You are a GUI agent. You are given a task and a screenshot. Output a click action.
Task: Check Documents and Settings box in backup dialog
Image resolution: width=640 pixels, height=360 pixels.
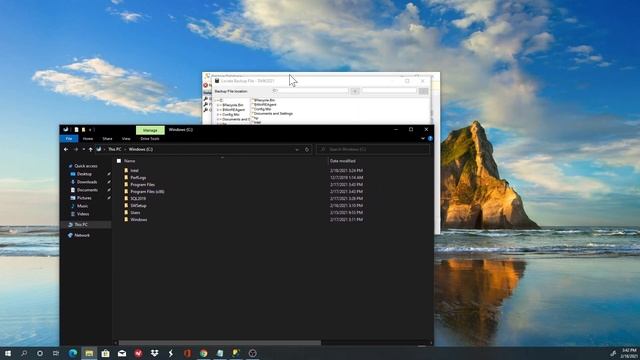click(252, 113)
